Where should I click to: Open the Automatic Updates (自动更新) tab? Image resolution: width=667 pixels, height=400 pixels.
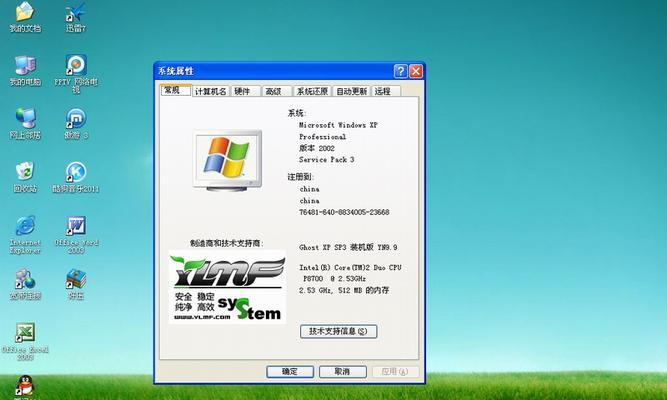(351, 91)
